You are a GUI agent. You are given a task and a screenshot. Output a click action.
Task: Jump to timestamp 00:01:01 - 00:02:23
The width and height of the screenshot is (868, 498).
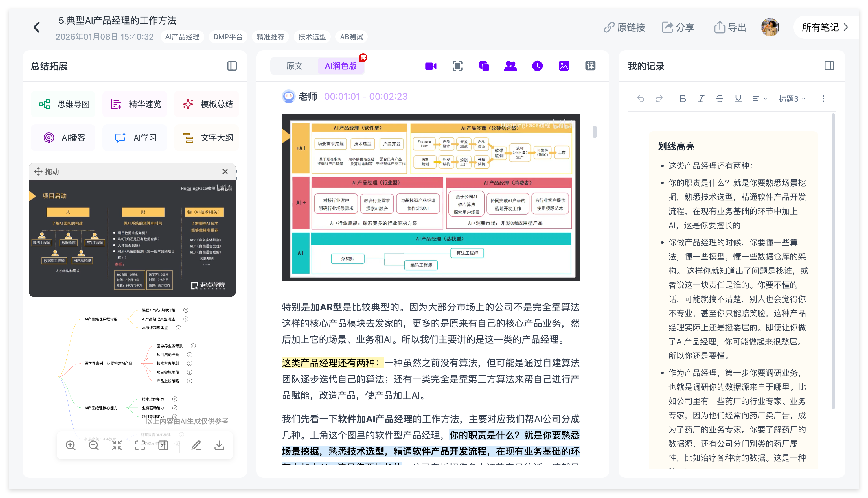(366, 97)
